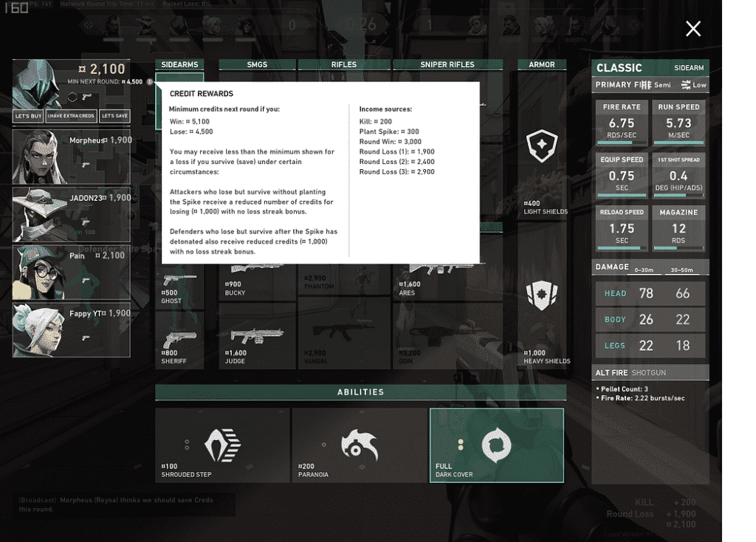Click the ABILITIES section header
The image size is (756, 542).
[x=360, y=392]
